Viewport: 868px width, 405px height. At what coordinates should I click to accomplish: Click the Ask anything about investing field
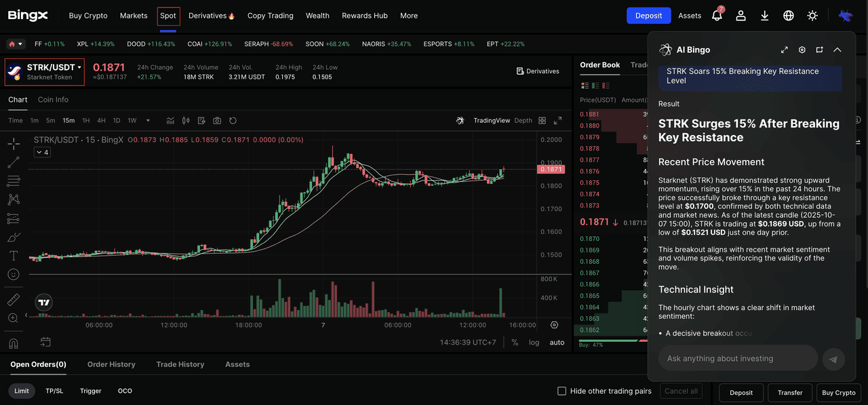[738, 358]
